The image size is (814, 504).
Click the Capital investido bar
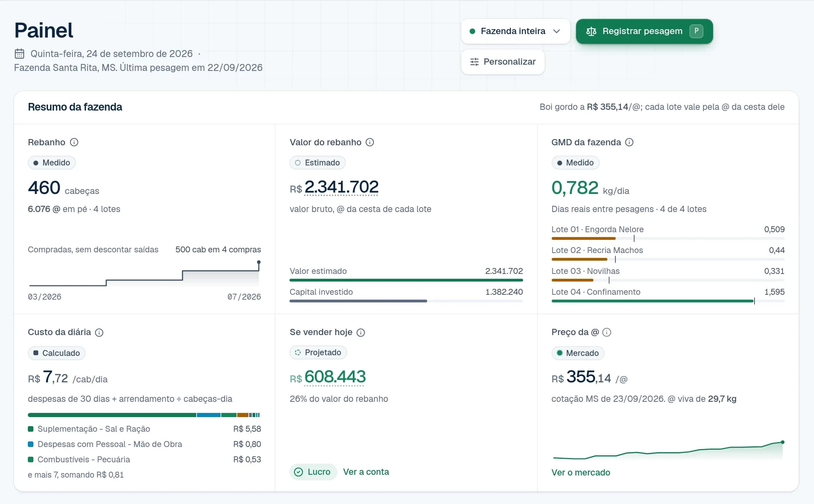tap(406, 301)
